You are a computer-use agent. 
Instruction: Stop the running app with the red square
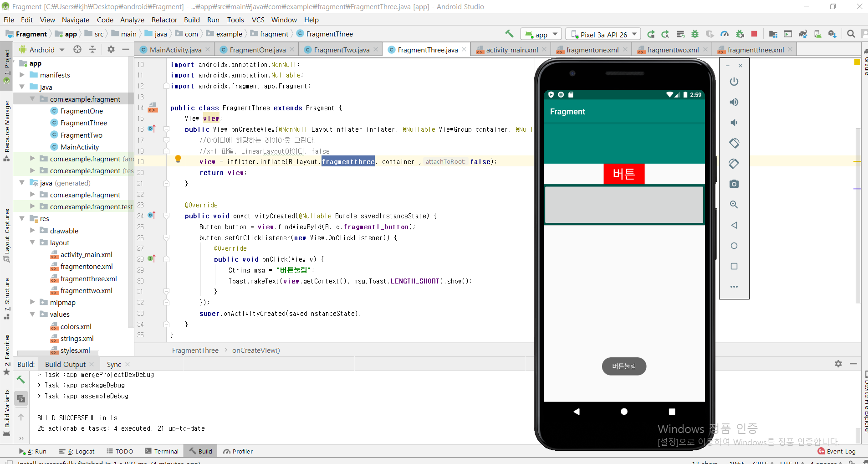pos(754,34)
